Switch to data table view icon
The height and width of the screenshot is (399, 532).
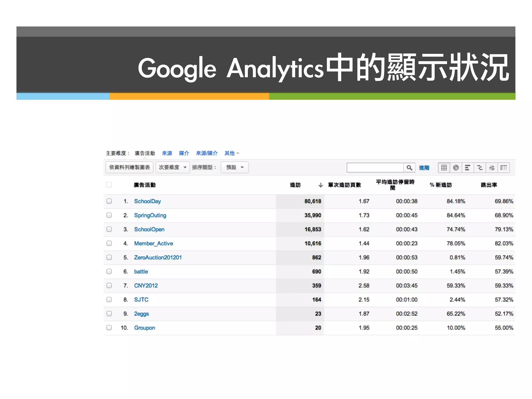pyautogui.click(x=444, y=168)
